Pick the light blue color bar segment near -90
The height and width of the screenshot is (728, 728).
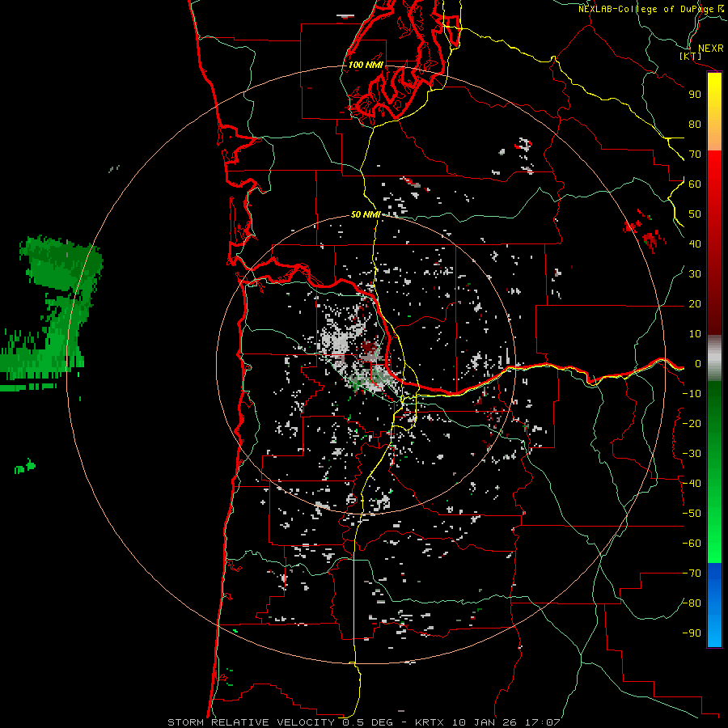714,632
